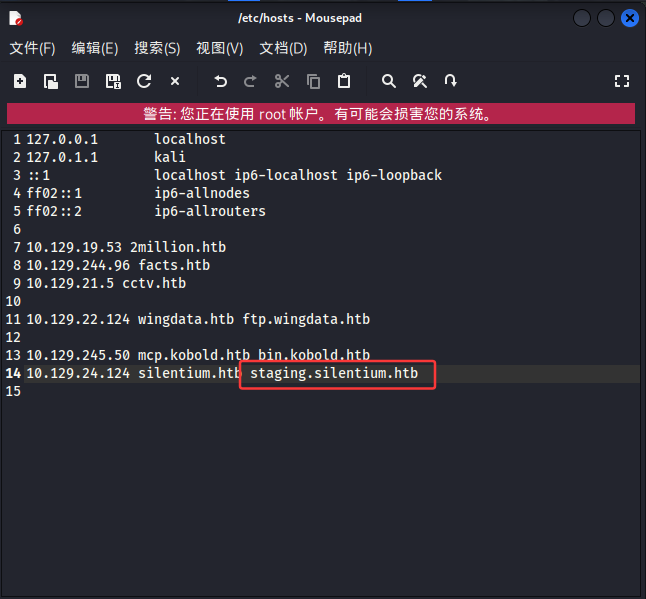Create a new document via toolbar icon
The width and height of the screenshot is (646, 599).
click(20, 81)
